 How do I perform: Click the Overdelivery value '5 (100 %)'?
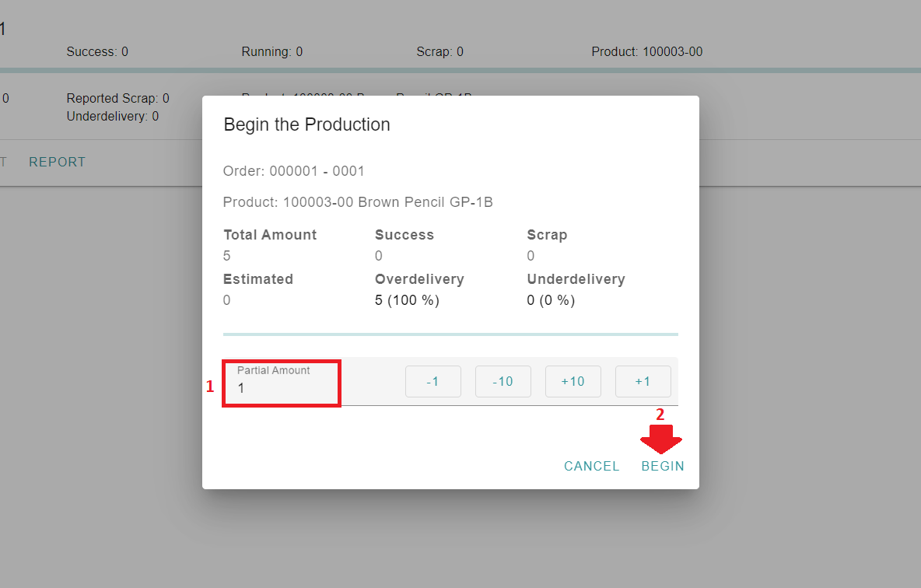coord(407,300)
